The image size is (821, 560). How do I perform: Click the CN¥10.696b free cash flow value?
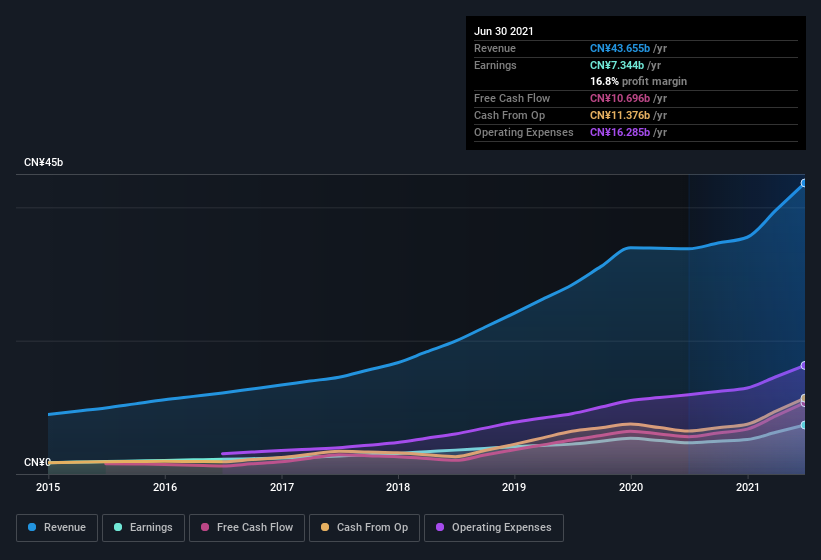(620, 98)
